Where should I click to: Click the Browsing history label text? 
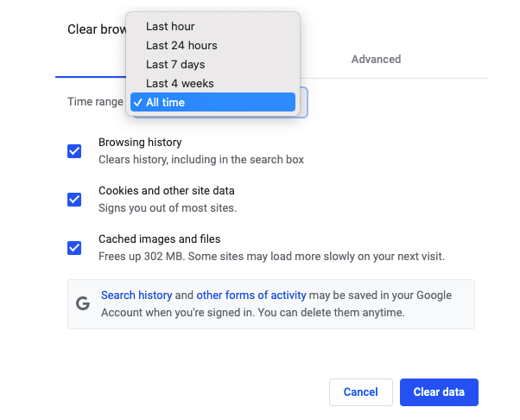coord(140,143)
